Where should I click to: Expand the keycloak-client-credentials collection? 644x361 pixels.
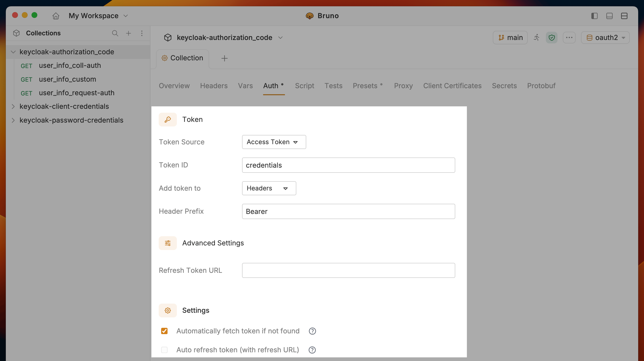tap(64, 106)
